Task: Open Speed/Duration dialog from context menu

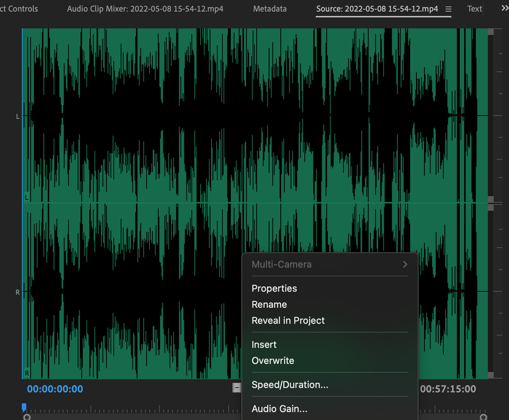Action: click(x=289, y=385)
